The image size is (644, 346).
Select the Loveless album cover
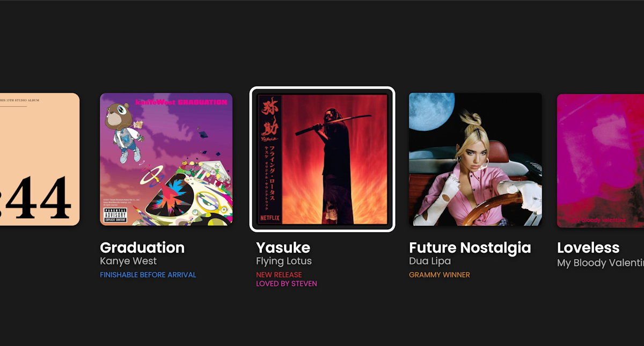point(601,160)
